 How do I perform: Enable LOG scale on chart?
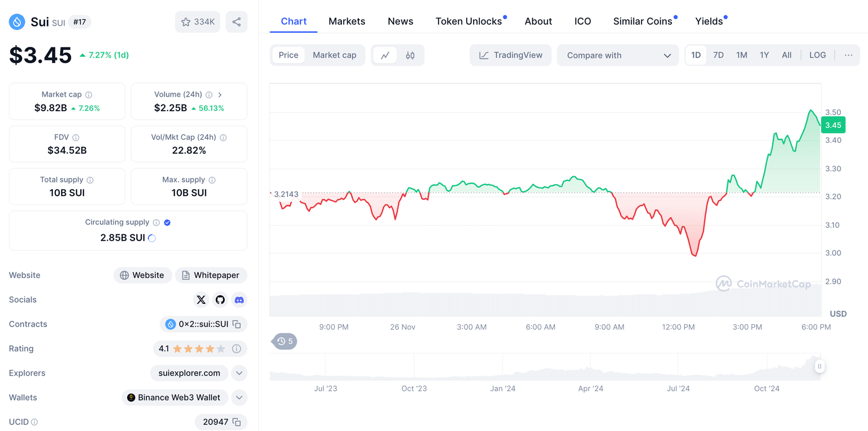tap(817, 55)
